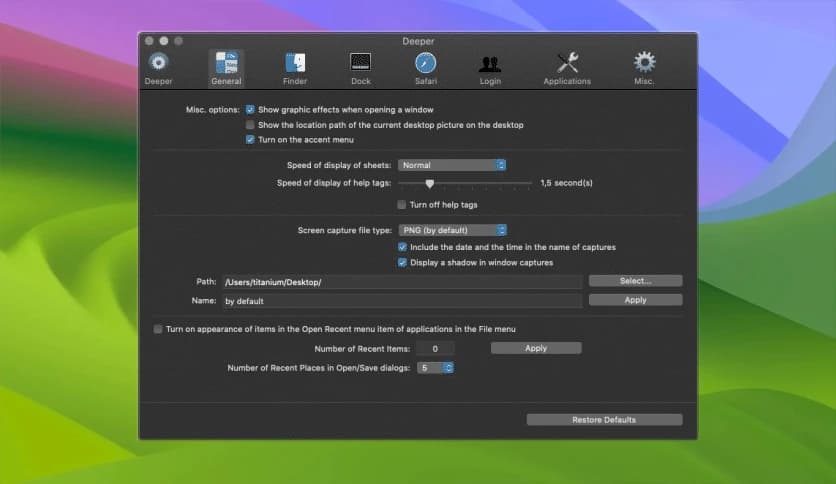Click the Misc. gear icon

(x=644, y=63)
